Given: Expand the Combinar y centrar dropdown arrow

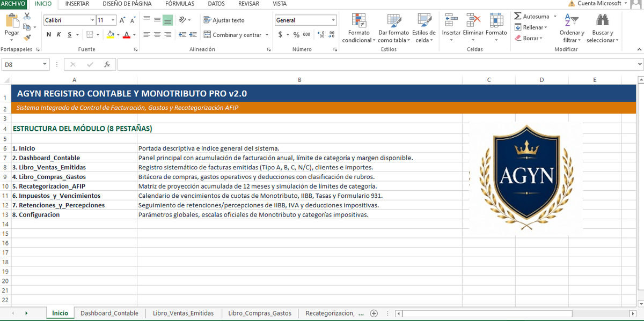Looking at the screenshot, I should pyautogui.click(x=267, y=35).
